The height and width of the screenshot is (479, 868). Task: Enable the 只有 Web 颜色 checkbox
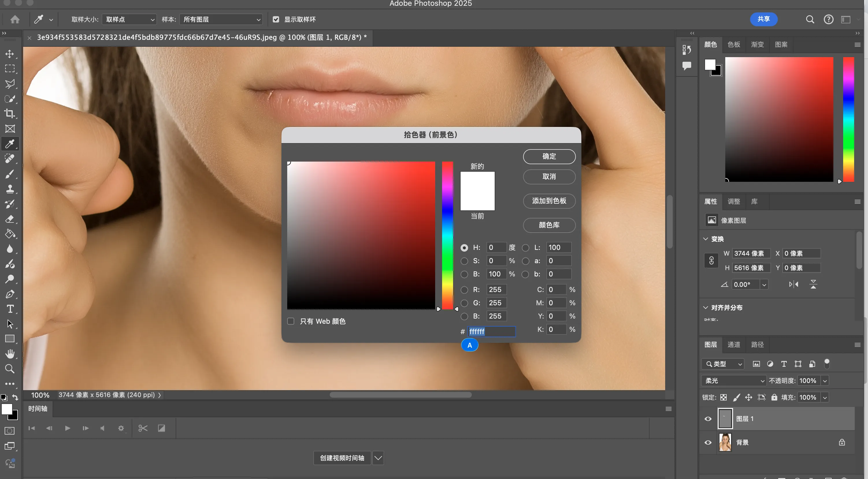(290, 321)
